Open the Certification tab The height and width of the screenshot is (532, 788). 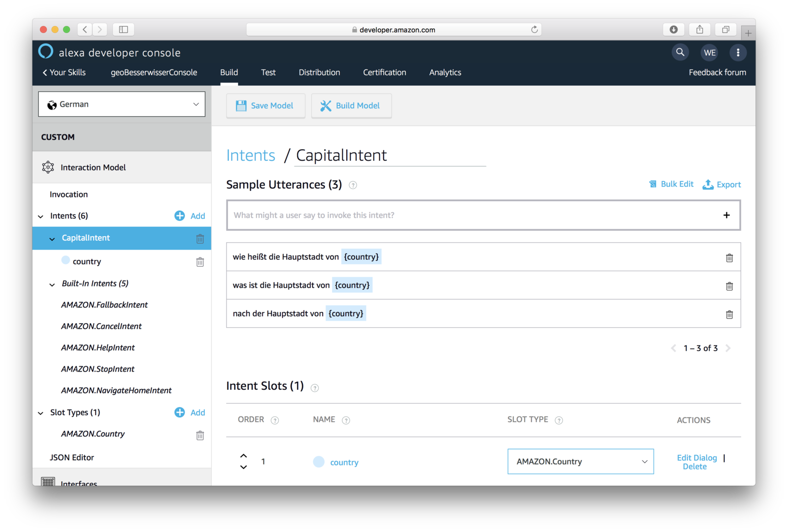385,72
